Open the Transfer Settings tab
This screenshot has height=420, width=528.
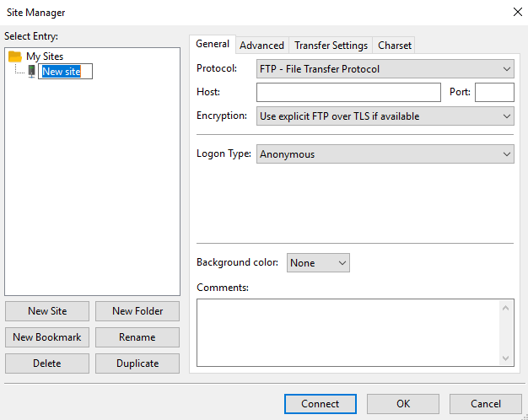[331, 46]
